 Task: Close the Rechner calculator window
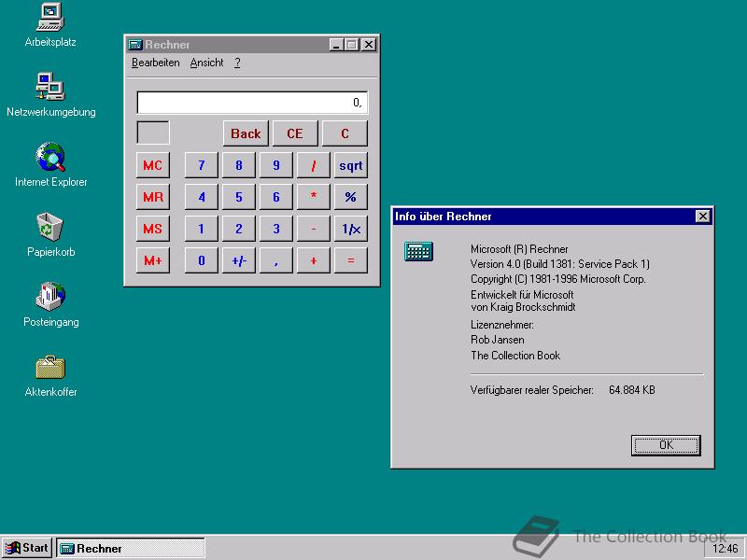click(369, 45)
